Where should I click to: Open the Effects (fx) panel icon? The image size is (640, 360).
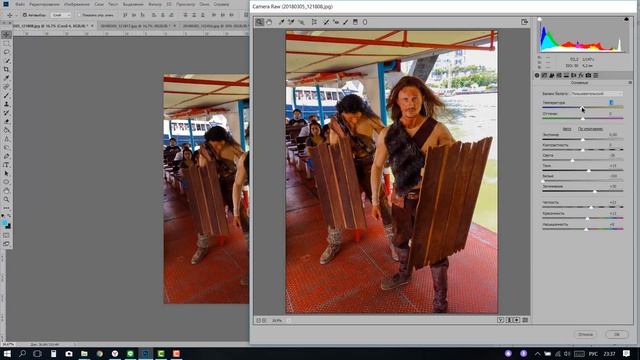tap(581, 76)
